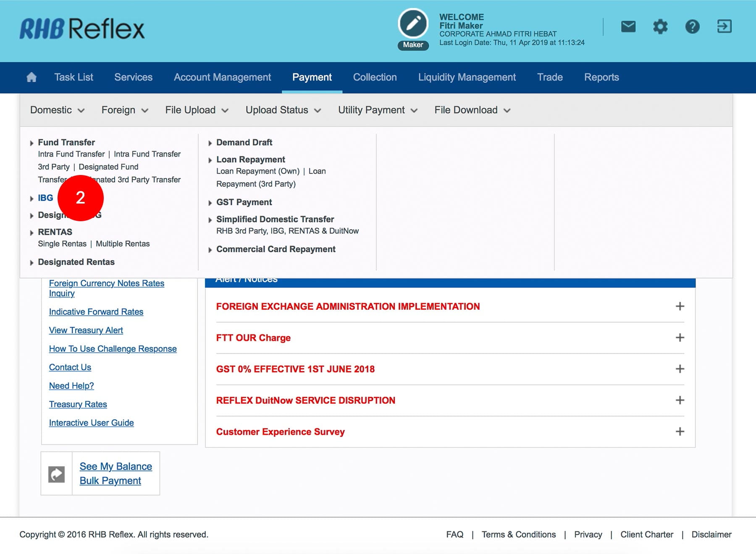Choose Simplified Domestic Transfer option
756x554 pixels.
coord(275,219)
